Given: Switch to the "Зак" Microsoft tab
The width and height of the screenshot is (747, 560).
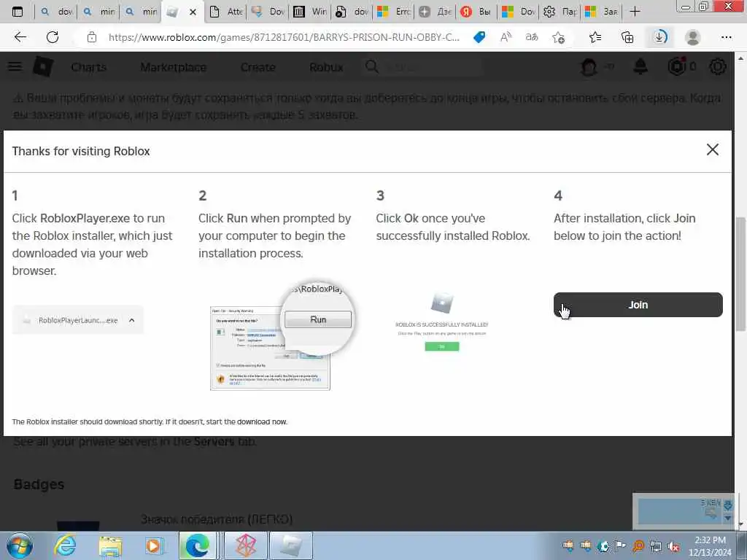Looking at the screenshot, I should (x=602, y=12).
